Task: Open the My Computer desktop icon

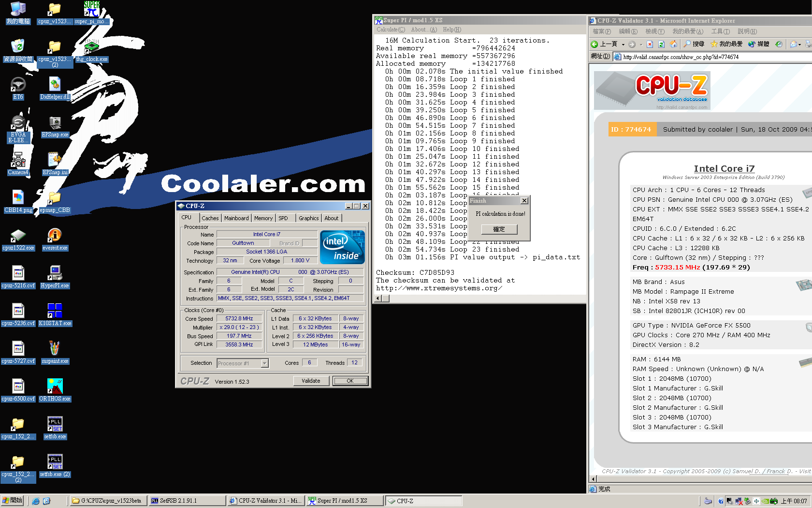Action: (x=18, y=13)
